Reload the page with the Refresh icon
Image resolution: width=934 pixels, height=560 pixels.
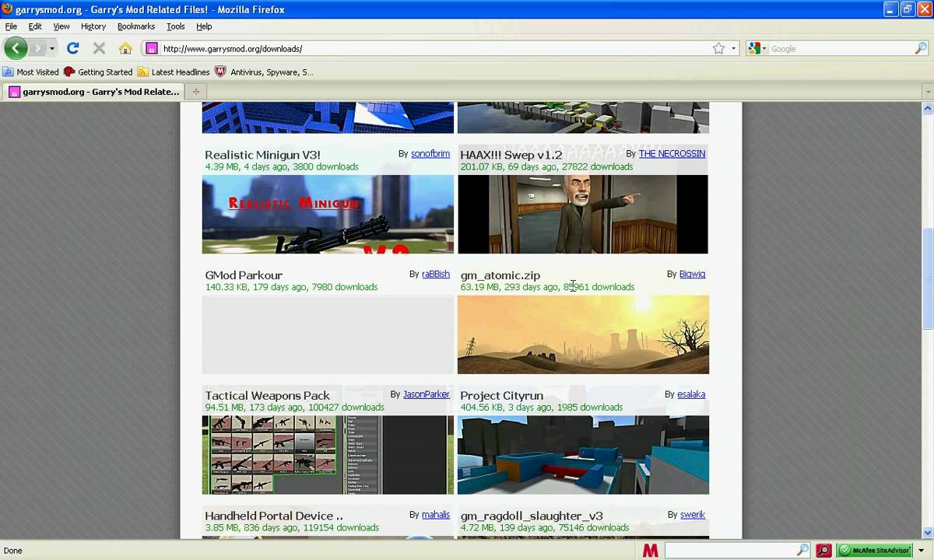[x=72, y=48]
